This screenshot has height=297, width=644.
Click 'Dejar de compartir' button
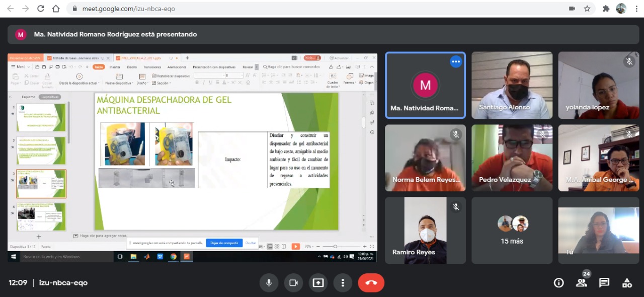click(224, 243)
